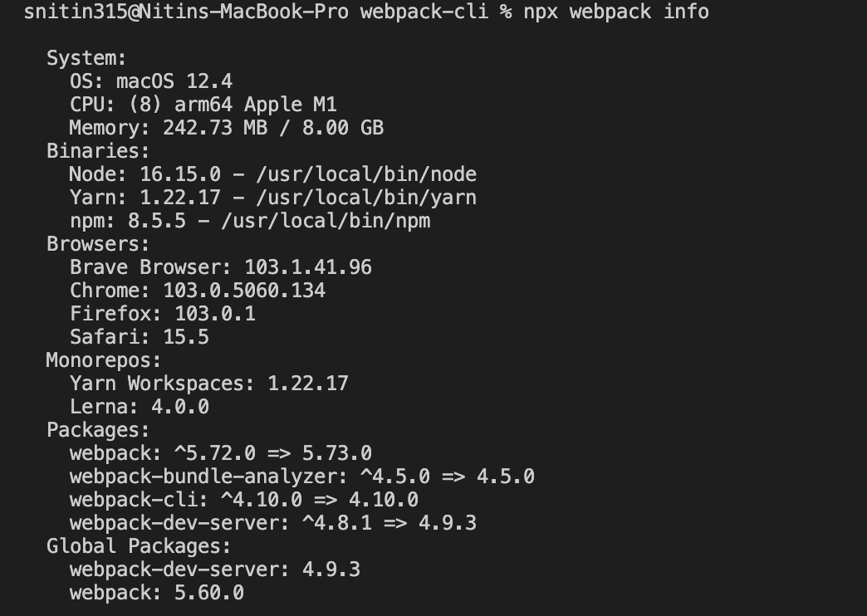Screen dimensions: 867x616
Task: Click the 'Binaries:' section heading
Action: [x=98, y=151]
